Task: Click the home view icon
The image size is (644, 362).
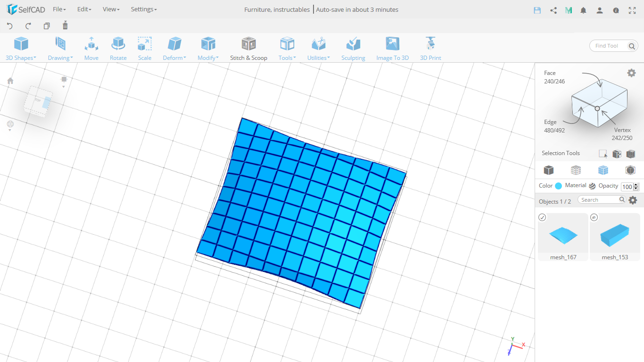Action: tap(10, 81)
